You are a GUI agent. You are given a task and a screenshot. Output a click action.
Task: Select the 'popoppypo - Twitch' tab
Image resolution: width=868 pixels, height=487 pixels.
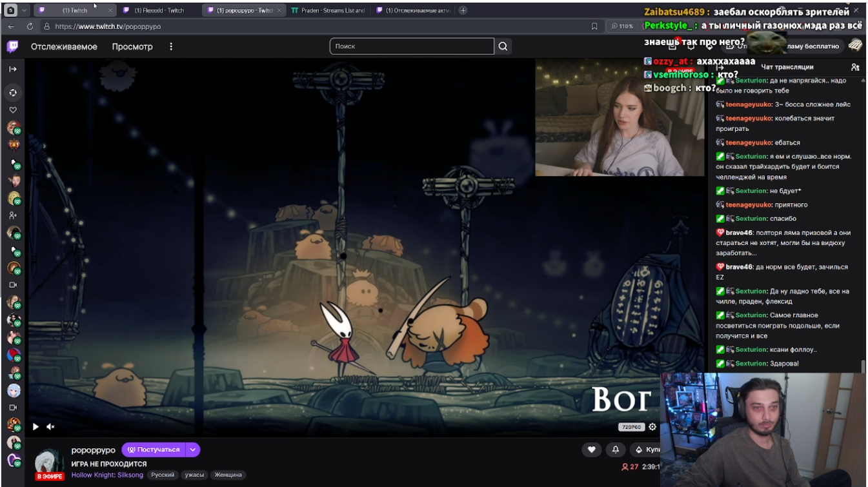[245, 10]
